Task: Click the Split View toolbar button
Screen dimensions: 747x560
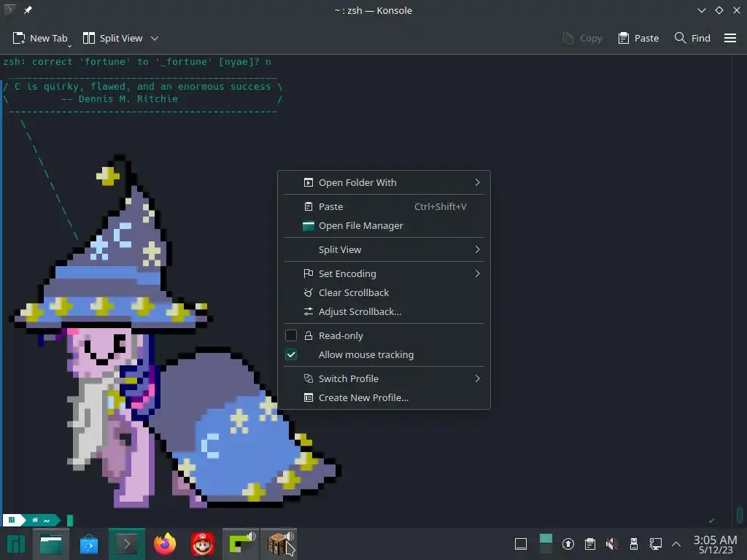Action: 113,38
